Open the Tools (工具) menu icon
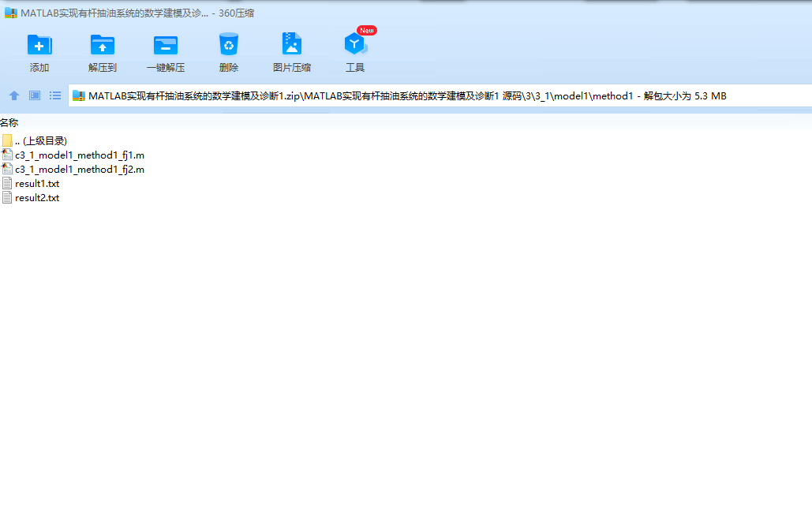 [x=355, y=44]
